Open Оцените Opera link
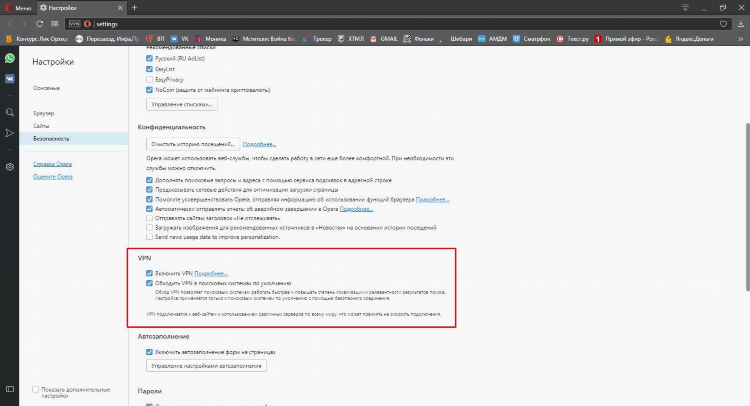Image resolution: width=750 pixels, height=406 pixels. 53,176
